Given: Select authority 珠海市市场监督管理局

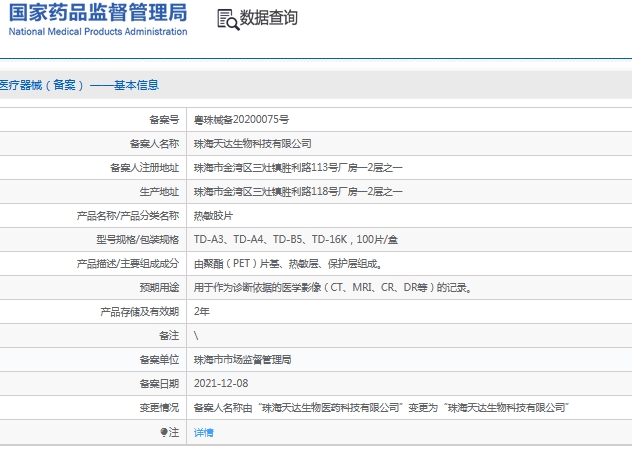Looking at the screenshot, I should [x=242, y=360].
